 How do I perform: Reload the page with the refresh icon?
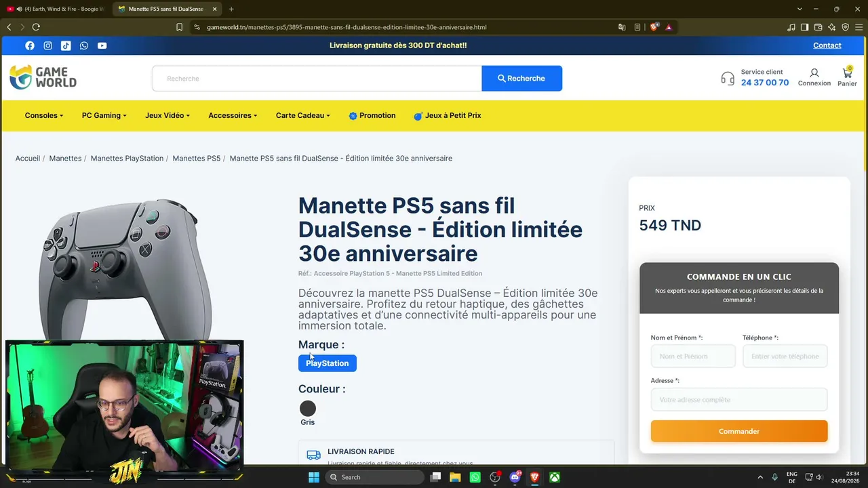[x=36, y=27]
